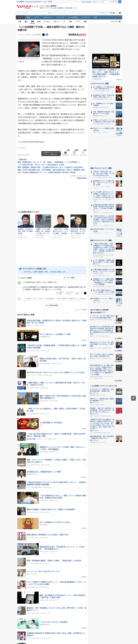The height and width of the screenshot is (644, 138).
Task: Share first comment on X
Action: (85, 293)
